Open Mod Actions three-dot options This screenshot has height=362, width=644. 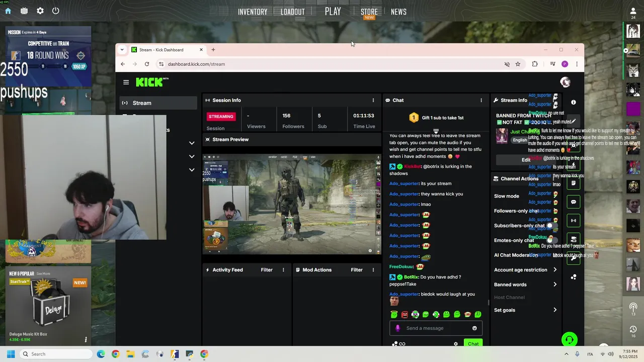click(x=373, y=270)
